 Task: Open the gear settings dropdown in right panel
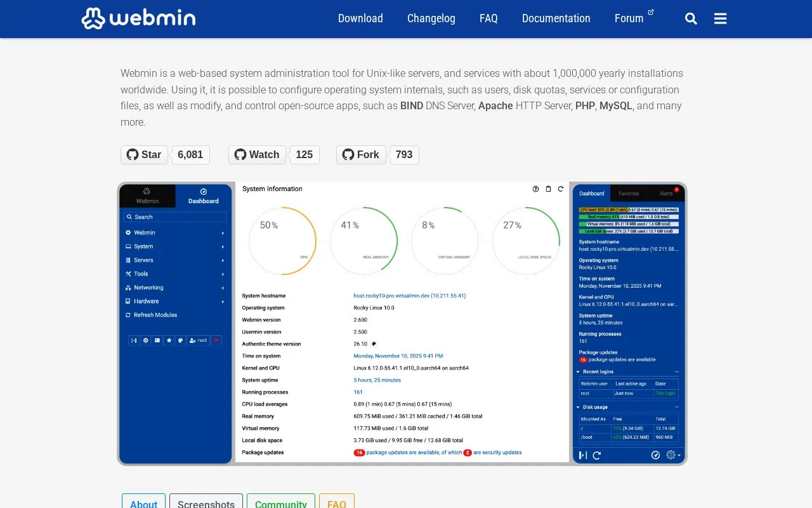[674, 455]
